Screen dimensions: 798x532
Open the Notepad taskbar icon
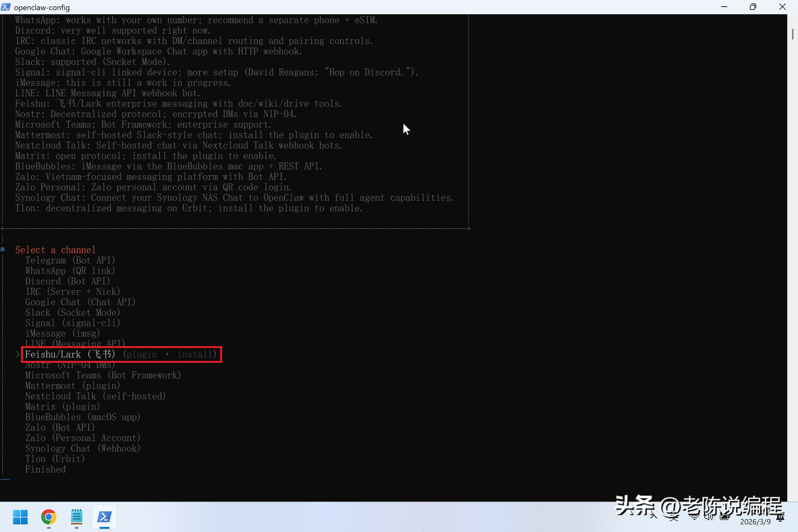point(76,517)
